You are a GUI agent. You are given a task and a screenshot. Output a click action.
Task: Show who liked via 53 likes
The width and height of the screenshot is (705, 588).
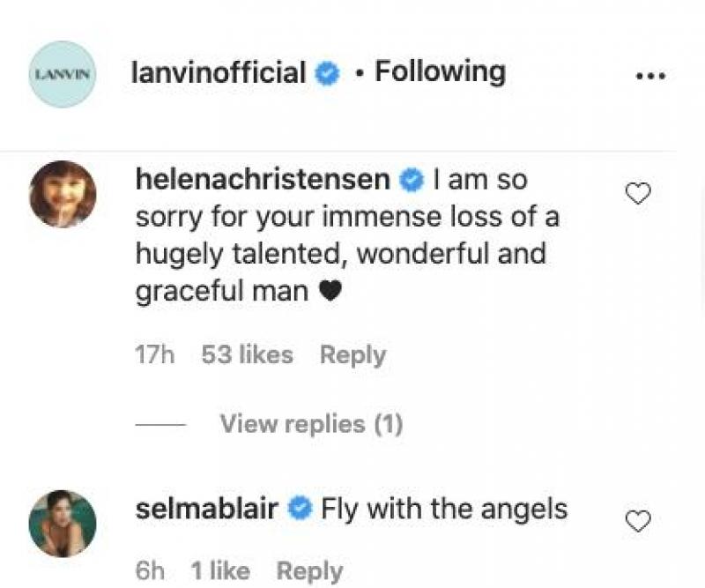(247, 354)
